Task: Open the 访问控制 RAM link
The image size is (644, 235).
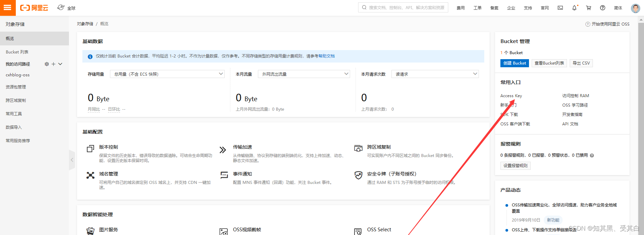Action: click(x=576, y=96)
